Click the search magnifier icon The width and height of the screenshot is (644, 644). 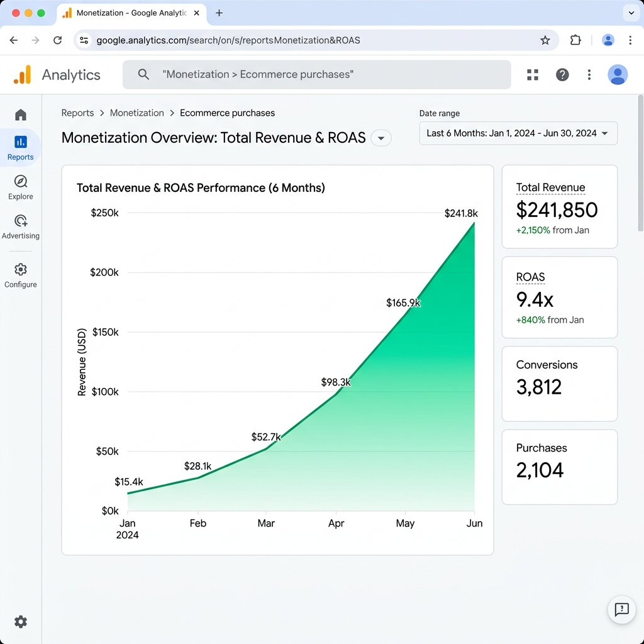coord(143,74)
